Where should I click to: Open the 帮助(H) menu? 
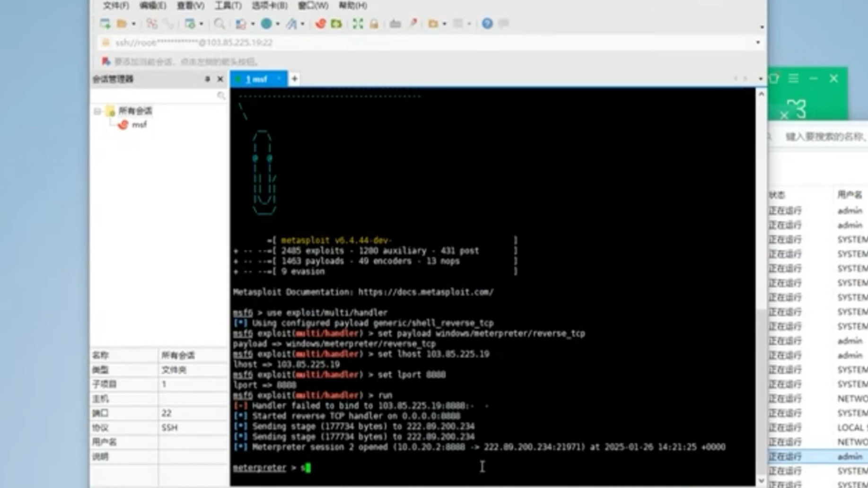click(353, 6)
